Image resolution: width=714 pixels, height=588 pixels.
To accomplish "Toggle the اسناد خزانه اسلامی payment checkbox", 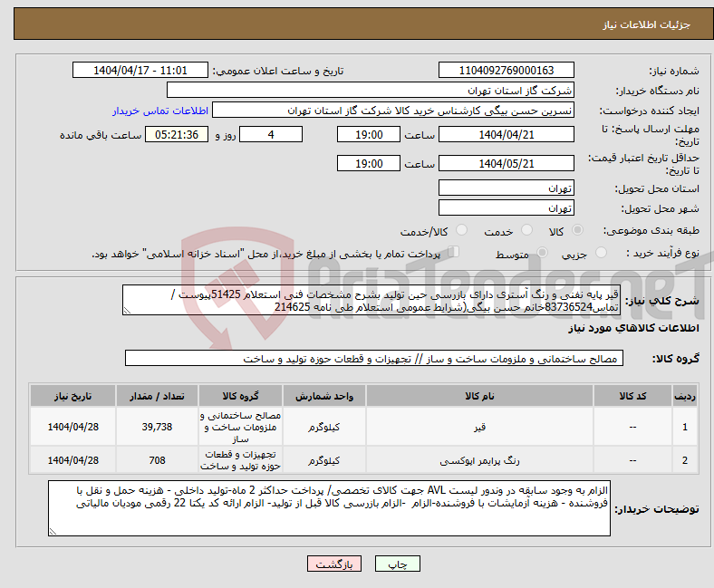I will pyautogui.click(x=454, y=251).
